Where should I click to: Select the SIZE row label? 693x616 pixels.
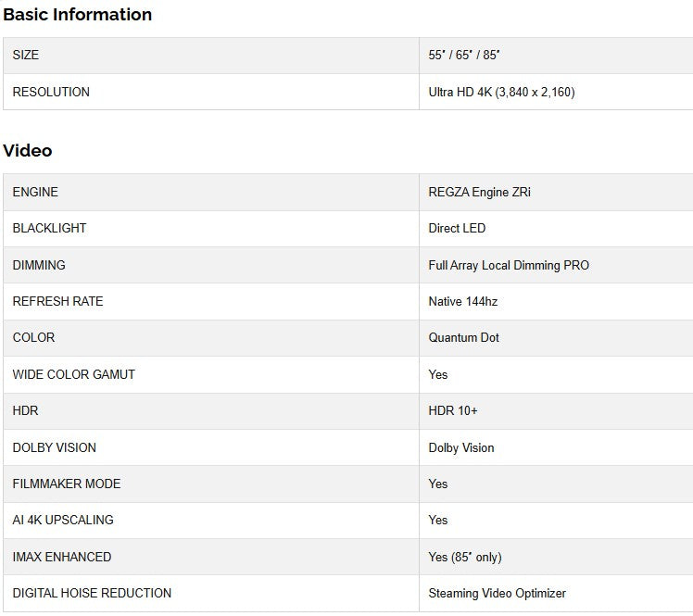tap(26, 56)
